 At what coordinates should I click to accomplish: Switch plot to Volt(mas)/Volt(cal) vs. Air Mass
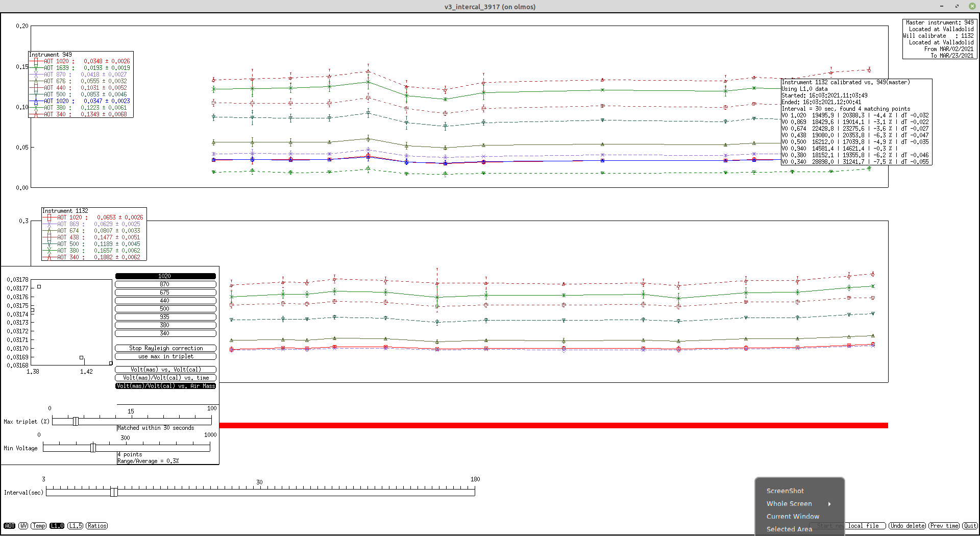click(165, 386)
